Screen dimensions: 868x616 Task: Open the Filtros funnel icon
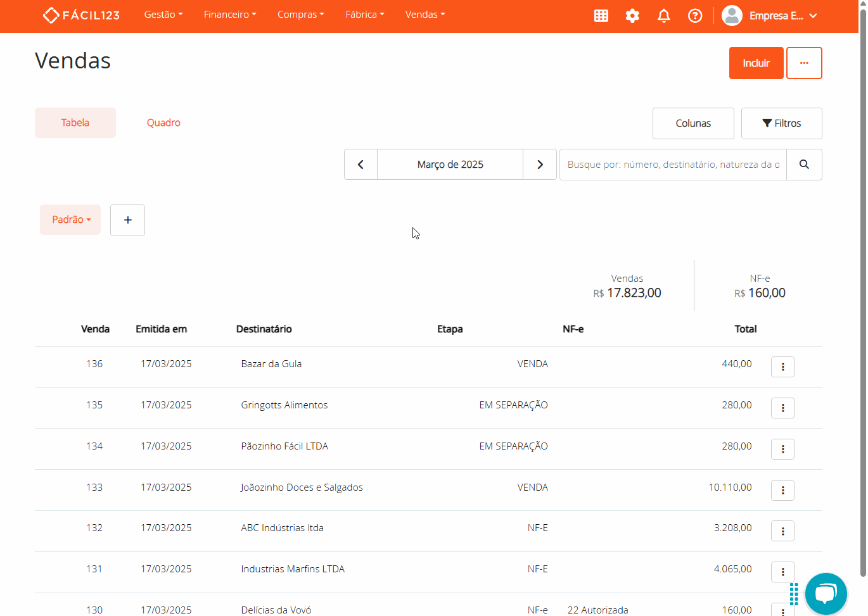tap(781, 123)
